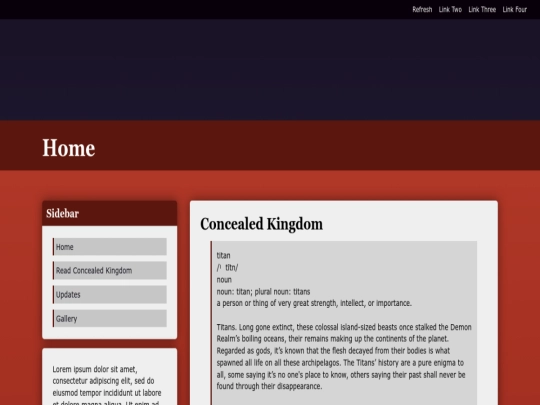The image size is (540, 405).
Task: Go to Updates from the sidebar
Action: tap(110, 294)
